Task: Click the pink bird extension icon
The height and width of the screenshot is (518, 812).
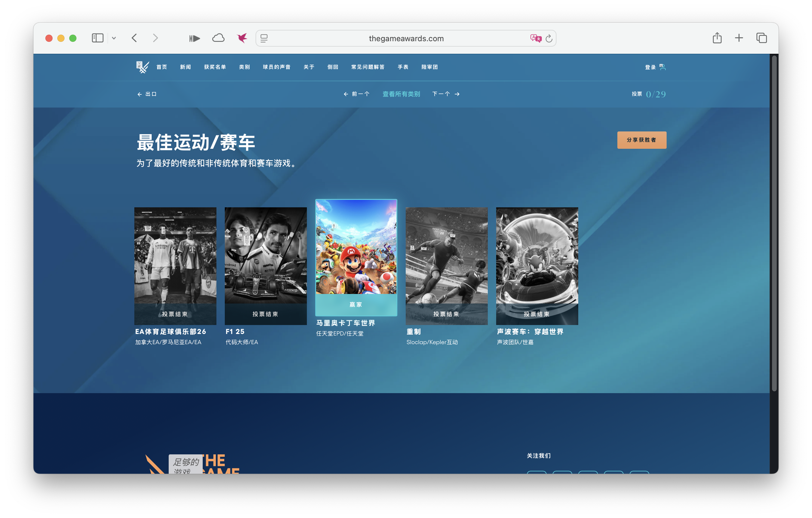Action: pos(242,38)
